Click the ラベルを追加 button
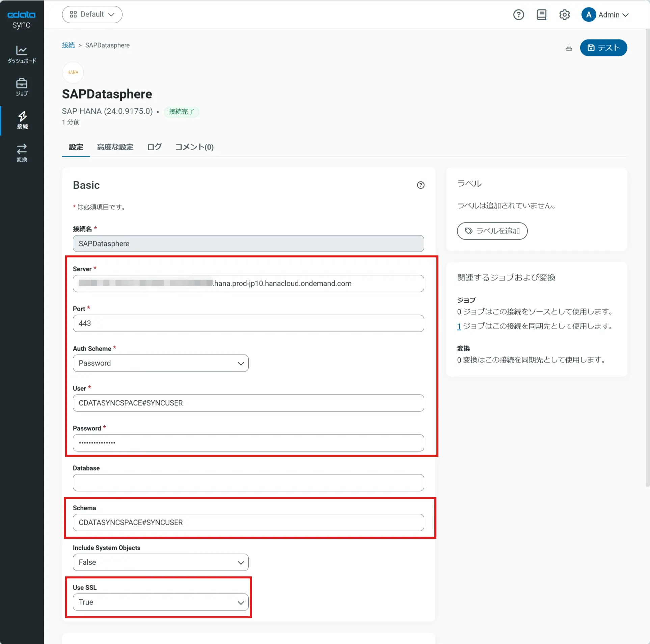Screen dimensions: 650x644 492,231
